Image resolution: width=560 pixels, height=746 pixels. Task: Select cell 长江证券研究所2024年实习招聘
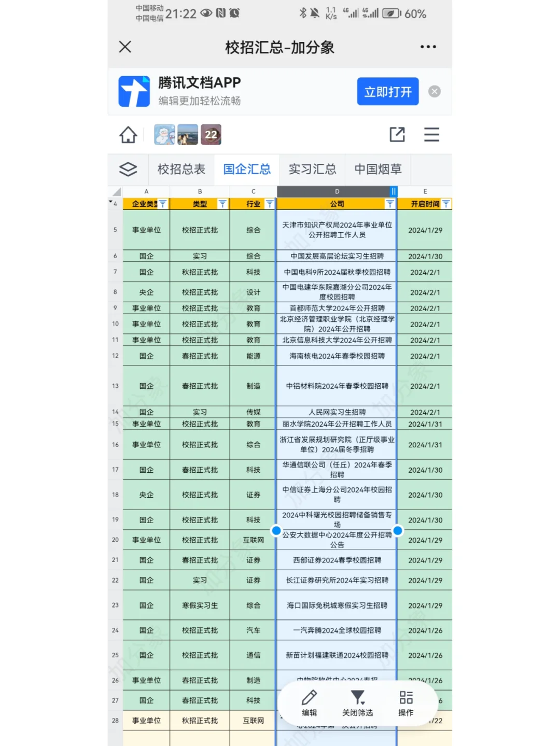tap(337, 580)
